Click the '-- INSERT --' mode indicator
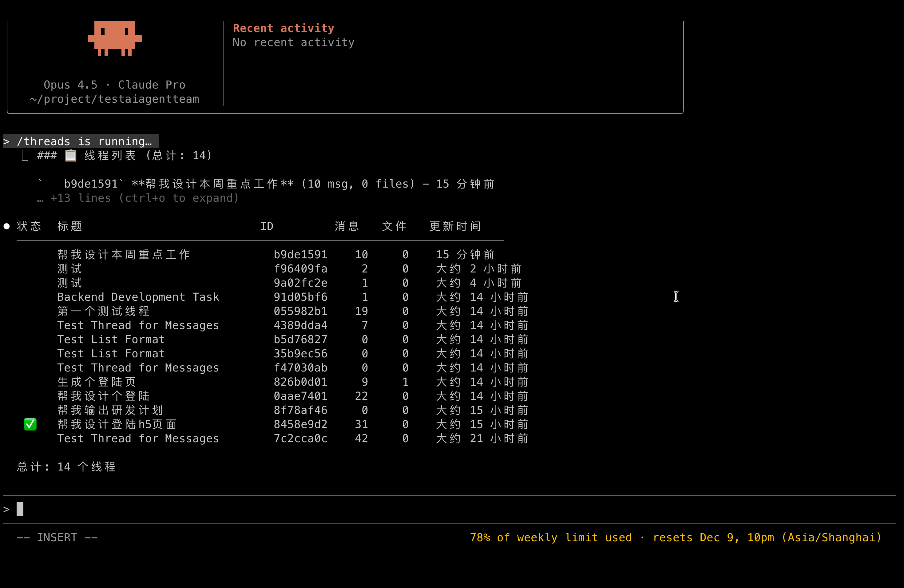 (x=57, y=538)
